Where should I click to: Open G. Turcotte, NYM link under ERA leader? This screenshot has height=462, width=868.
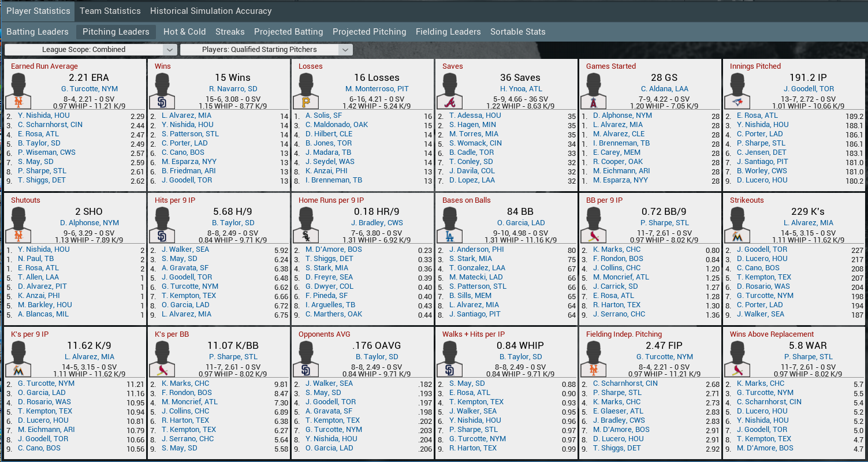(x=88, y=89)
